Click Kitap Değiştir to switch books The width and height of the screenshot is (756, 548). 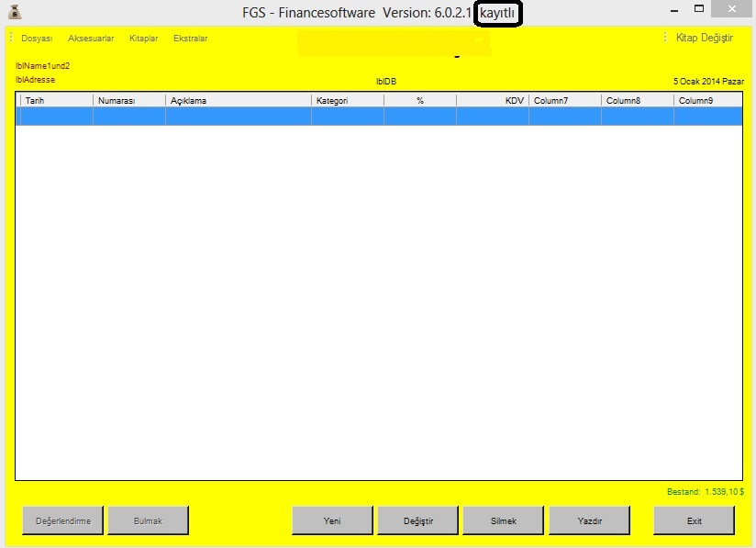pos(704,38)
